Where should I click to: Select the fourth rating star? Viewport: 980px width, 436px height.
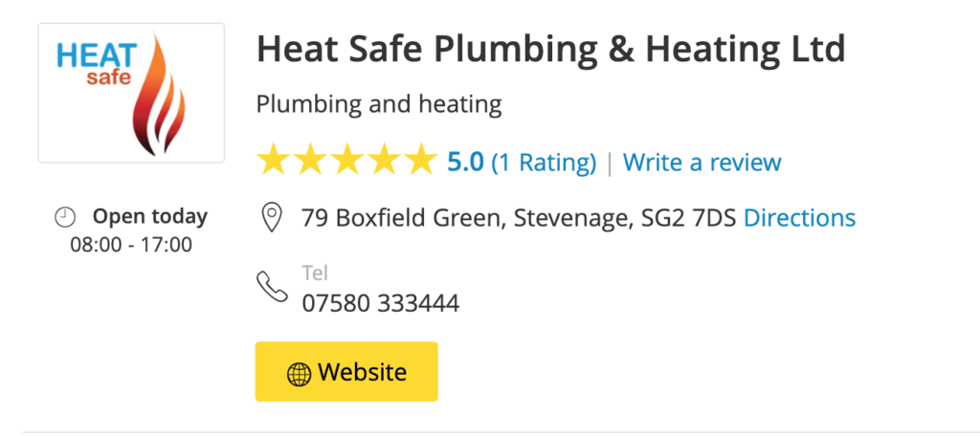point(383,162)
